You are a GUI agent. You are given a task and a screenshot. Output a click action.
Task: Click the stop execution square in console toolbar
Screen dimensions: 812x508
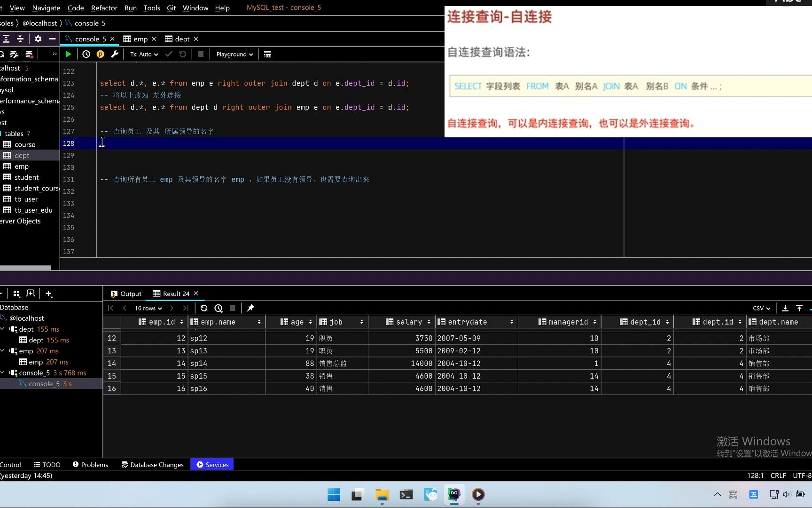[x=201, y=54]
